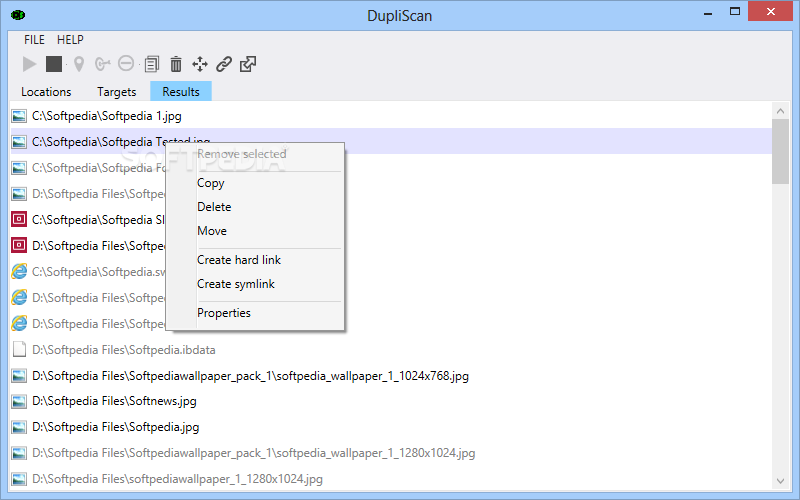The height and width of the screenshot is (500, 800).
Task: Click image icon beside Softnews.jpg
Action: pos(19,402)
